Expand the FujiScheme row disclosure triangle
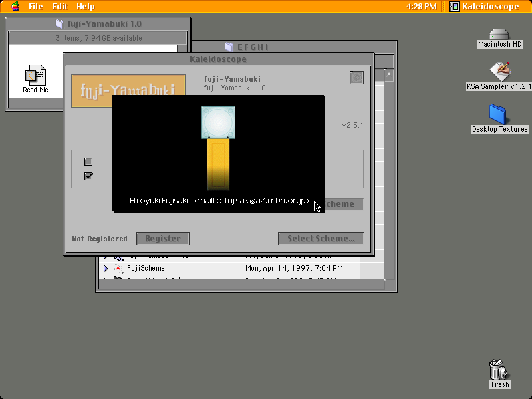532x399 pixels. 106,269
